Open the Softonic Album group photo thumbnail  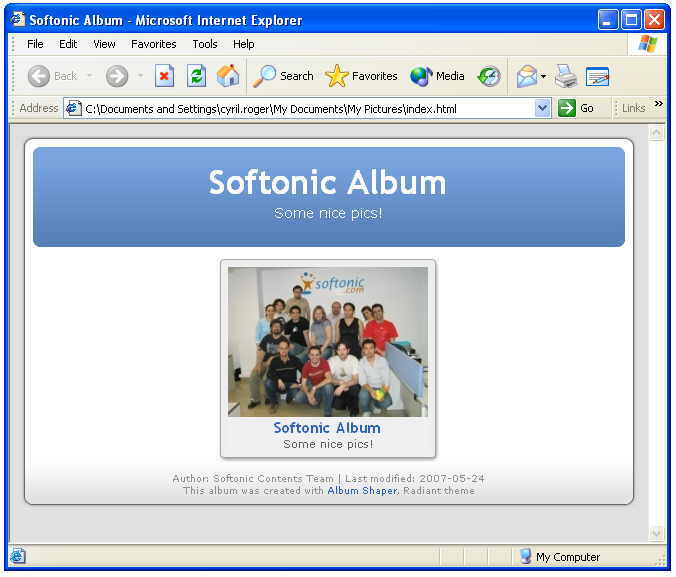coord(328,342)
